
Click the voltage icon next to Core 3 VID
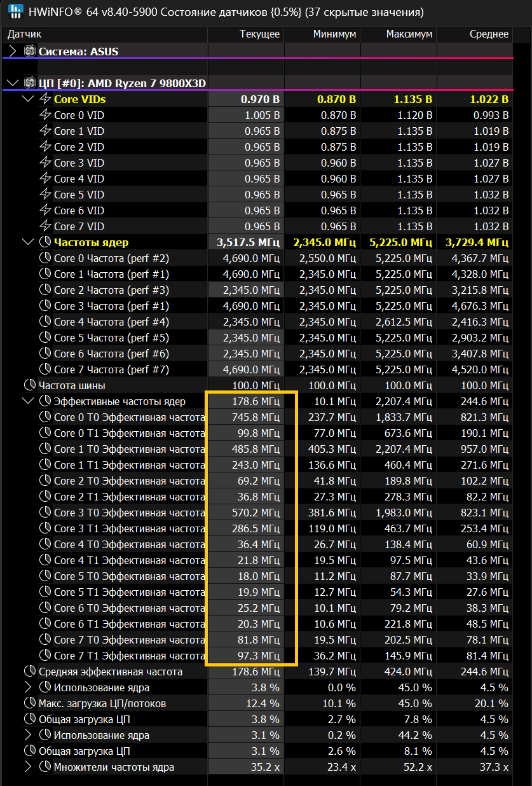pos(45,162)
